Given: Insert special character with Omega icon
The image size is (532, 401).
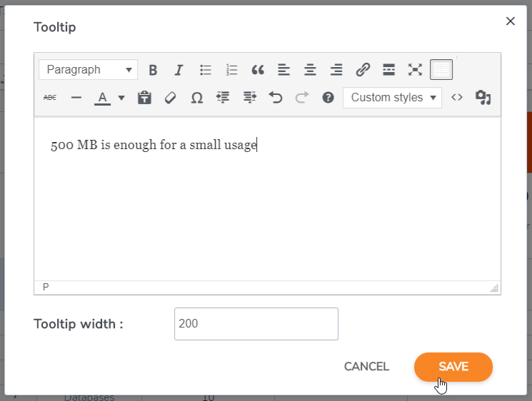Looking at the screenshot, I should click(196, 98).
